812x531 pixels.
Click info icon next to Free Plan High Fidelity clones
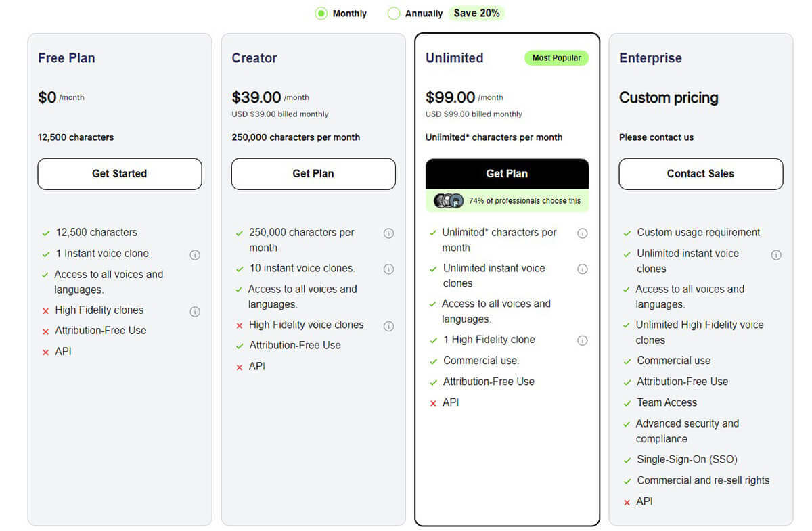point(195,312)
